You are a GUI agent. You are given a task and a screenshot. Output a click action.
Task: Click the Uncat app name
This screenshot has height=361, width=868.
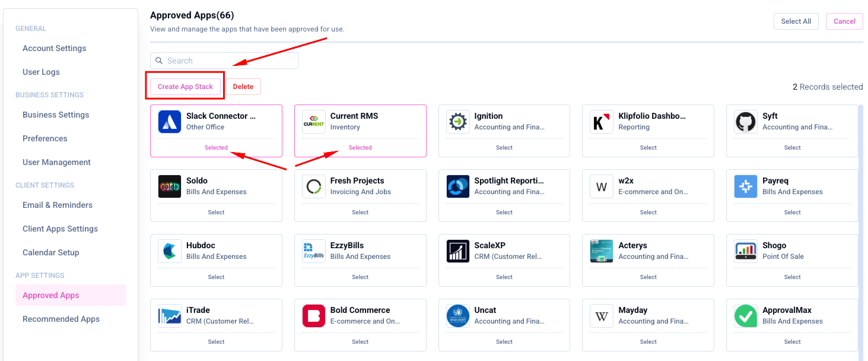[x=485, y=310]
